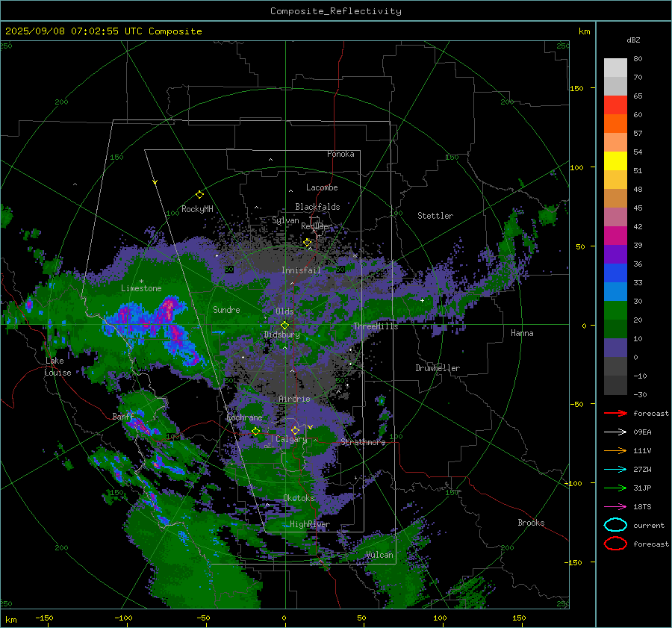The height and width of the screenshot is (628, 672).
Task: Select the yellow 54-51 dBZ swatch
Action: click(615, 161)
